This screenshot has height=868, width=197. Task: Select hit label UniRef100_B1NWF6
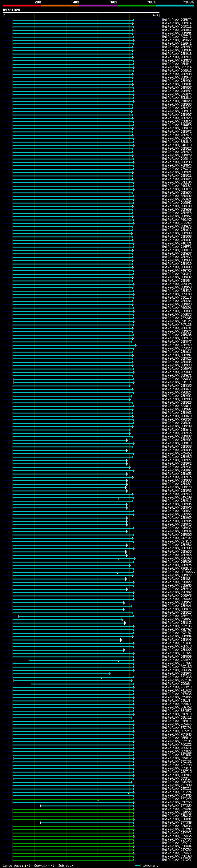coord(177,125)
